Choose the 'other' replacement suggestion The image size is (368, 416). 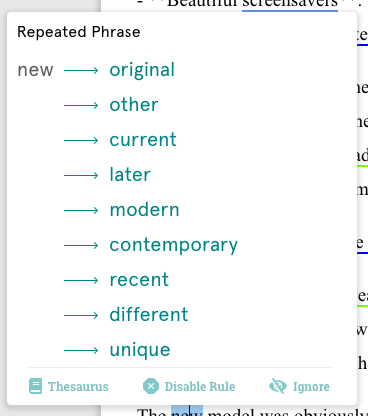coord(134,105)
